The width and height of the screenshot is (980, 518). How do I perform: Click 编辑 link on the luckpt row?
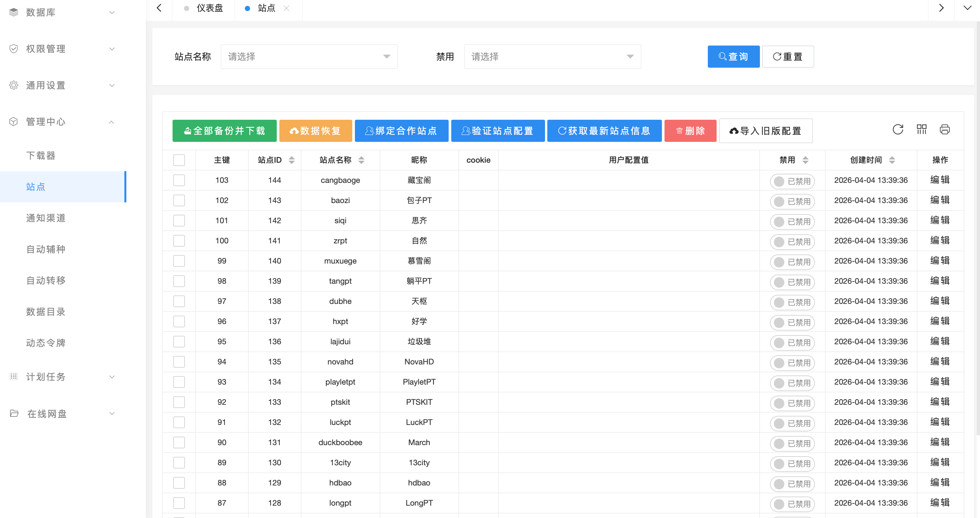point(940,422)
